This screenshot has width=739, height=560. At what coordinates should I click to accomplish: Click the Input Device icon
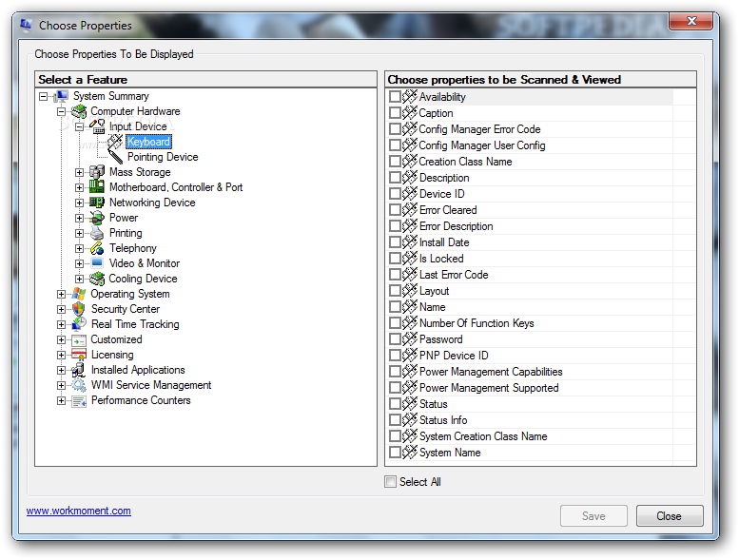pyautogui.click(x=97, y=126)
